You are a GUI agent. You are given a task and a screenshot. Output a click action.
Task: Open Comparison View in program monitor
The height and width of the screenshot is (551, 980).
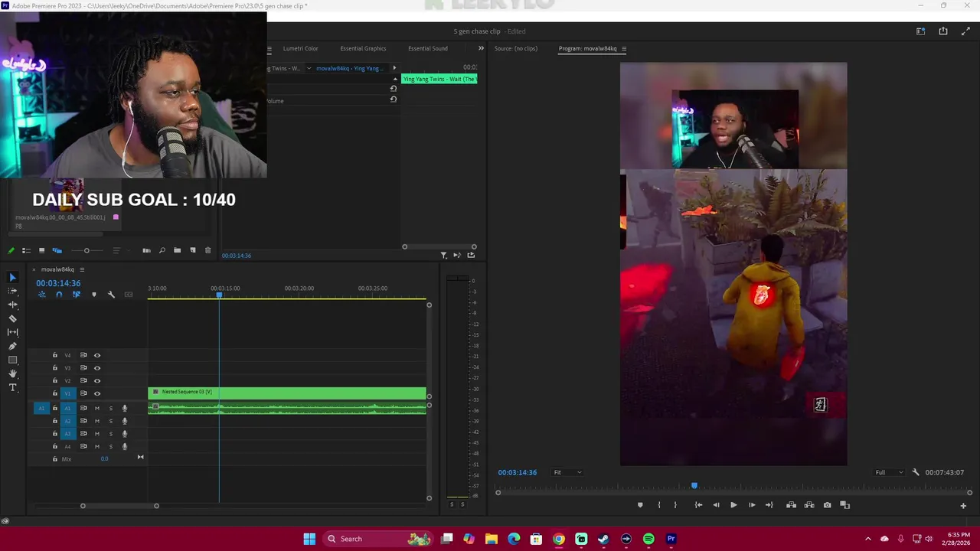pyautogui.click(x=845, y=505)
